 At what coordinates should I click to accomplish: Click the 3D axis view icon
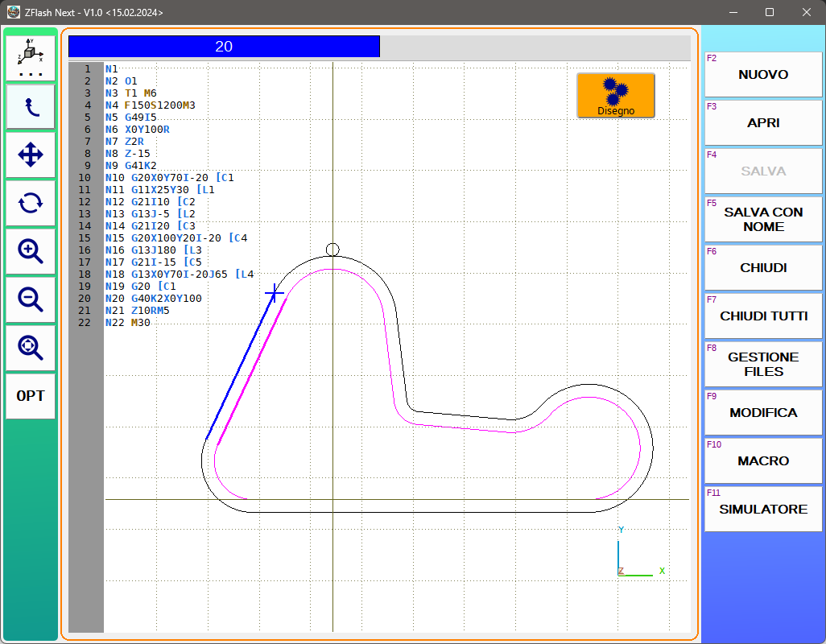pos(31,58)
